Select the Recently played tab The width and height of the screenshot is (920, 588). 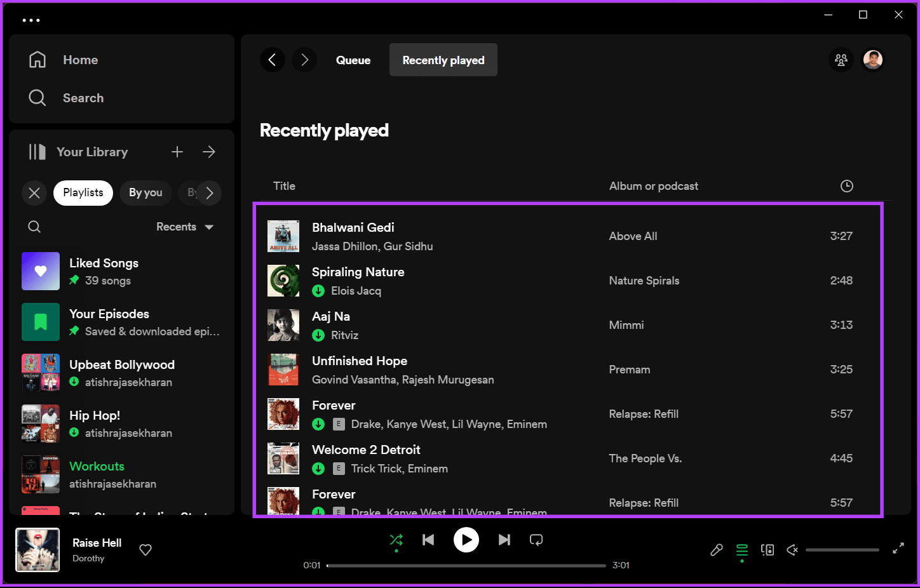tap(443, 60)
